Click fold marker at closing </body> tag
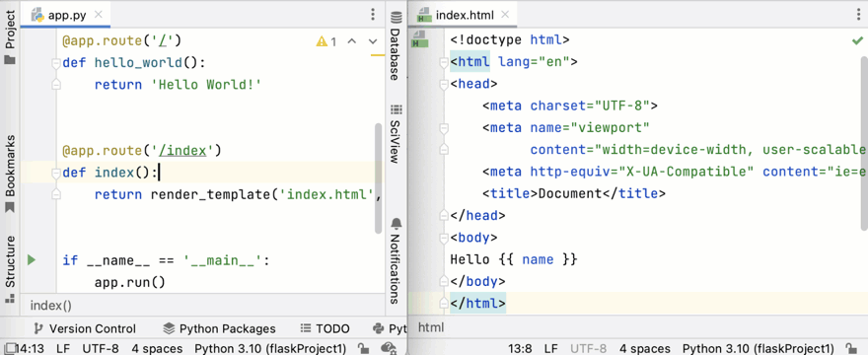868x355 pixels. pos(444,282)
